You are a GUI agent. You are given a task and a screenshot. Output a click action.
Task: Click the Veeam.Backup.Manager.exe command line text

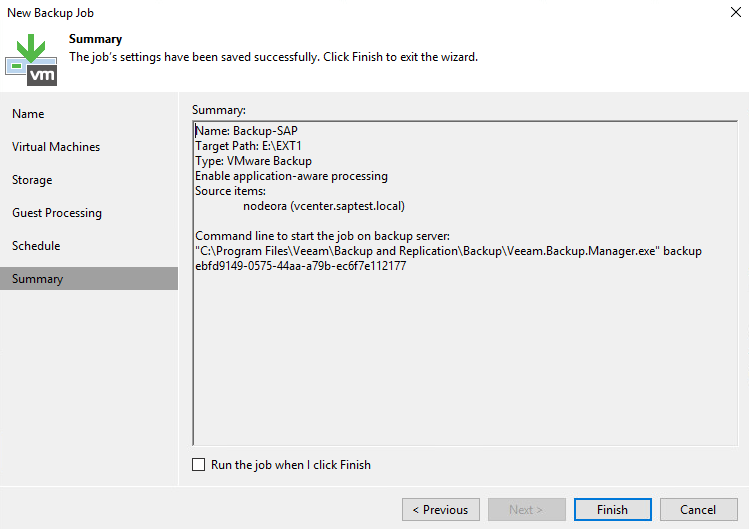point(448,251)
